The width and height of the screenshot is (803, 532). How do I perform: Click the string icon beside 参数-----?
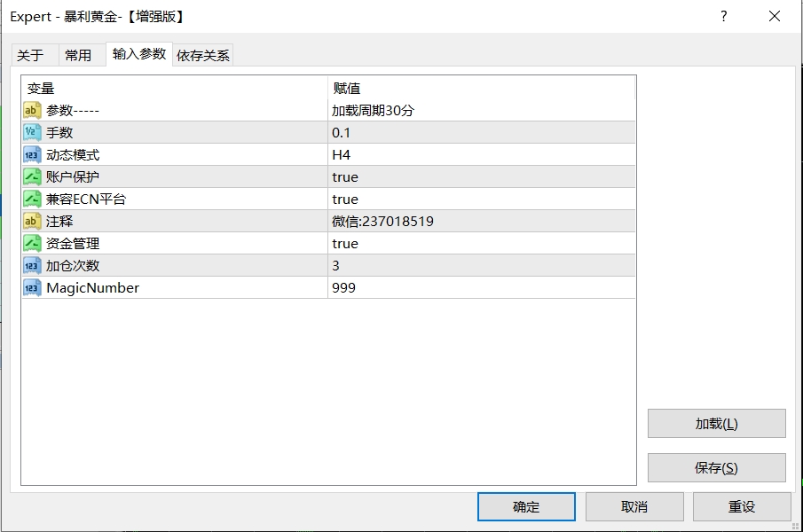coord(32,111)
